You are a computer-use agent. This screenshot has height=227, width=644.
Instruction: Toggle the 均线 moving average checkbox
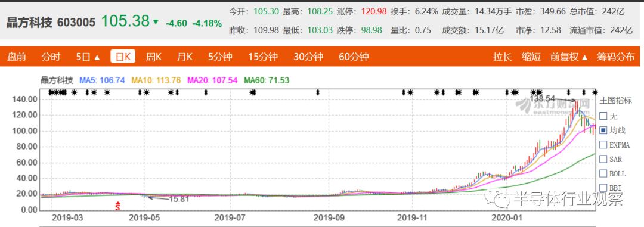click(x=603, y=130)
